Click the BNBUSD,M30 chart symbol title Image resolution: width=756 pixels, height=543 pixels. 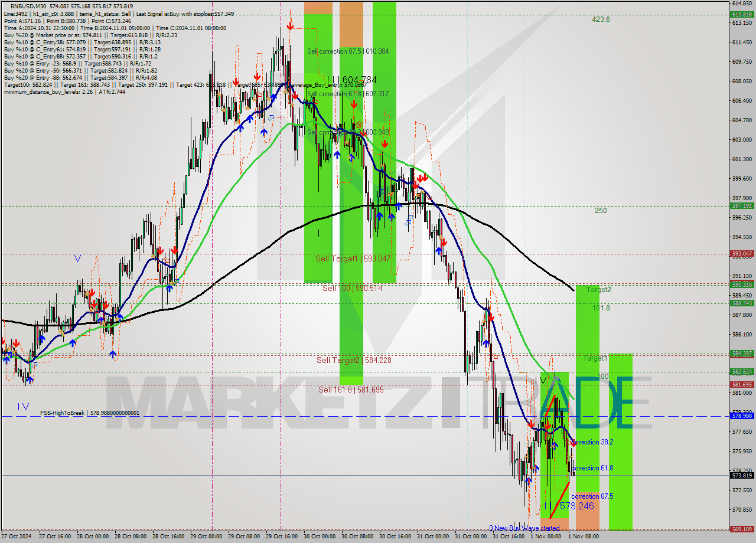pyautogui.click(x=28, y=5)
